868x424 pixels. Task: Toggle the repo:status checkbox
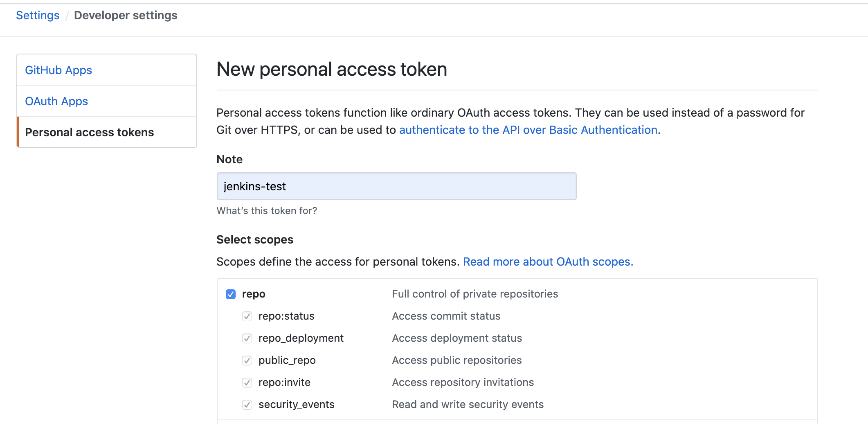click(247, 316)
